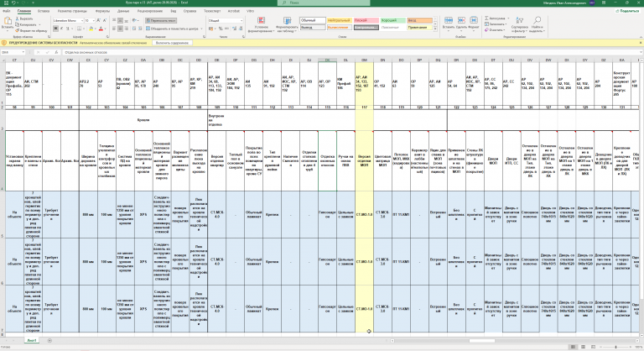Image resolution: width=644 pixels, height=351 pixels.
Task: Open the font name combo box
Action: (68, 20)
